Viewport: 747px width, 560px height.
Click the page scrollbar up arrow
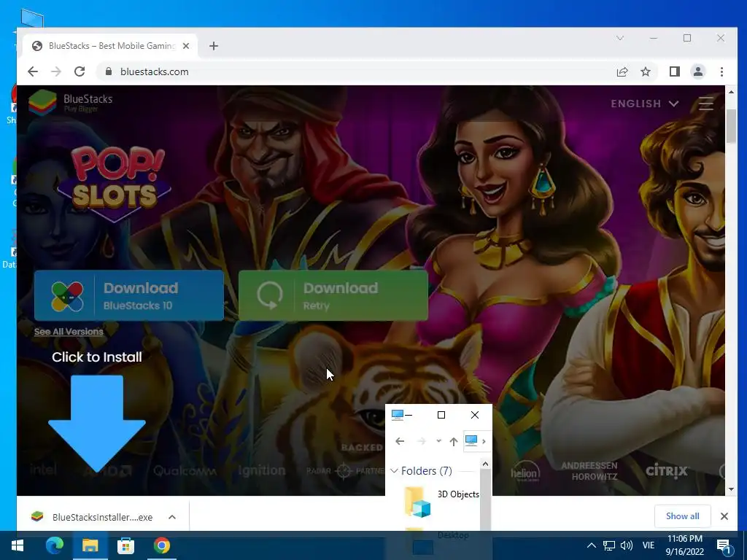[x=731, y=91]
